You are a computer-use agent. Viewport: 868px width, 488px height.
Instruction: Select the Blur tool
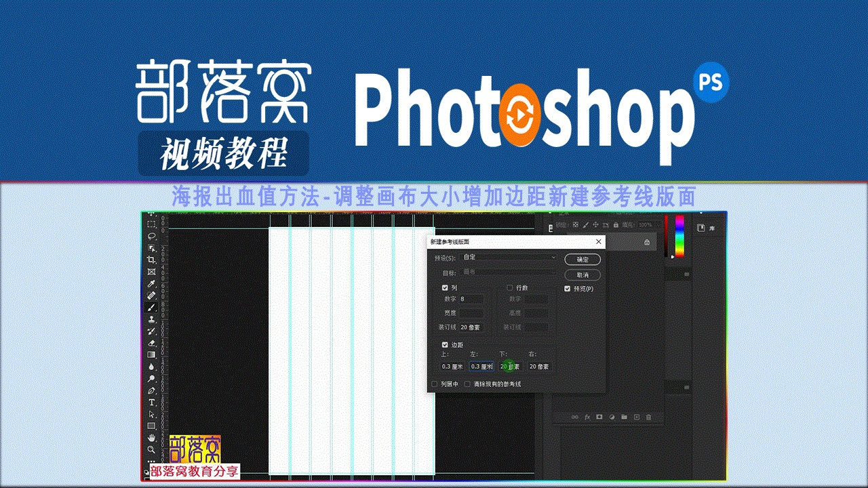click(151, 367)
